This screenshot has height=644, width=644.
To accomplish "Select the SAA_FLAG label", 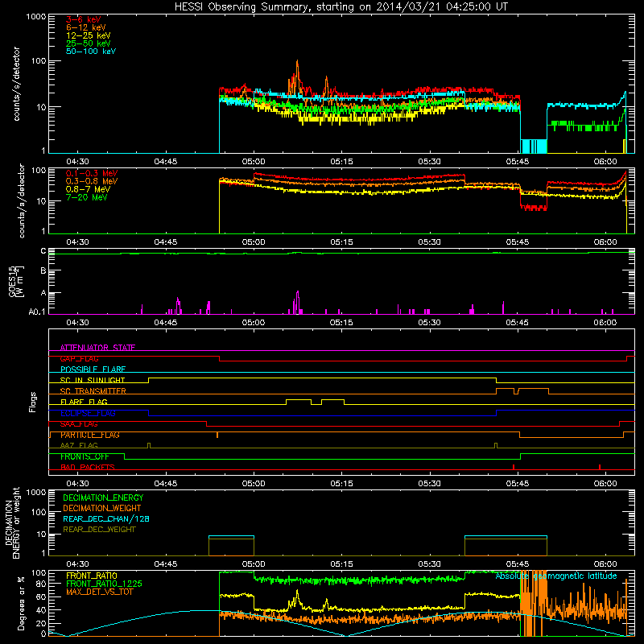I will [79, 424].
